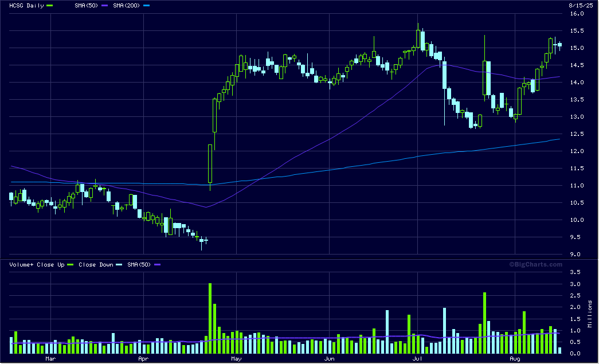Select the Jul month label
Viewport: 599px width, 364px height.
click(x=417, y=359)
